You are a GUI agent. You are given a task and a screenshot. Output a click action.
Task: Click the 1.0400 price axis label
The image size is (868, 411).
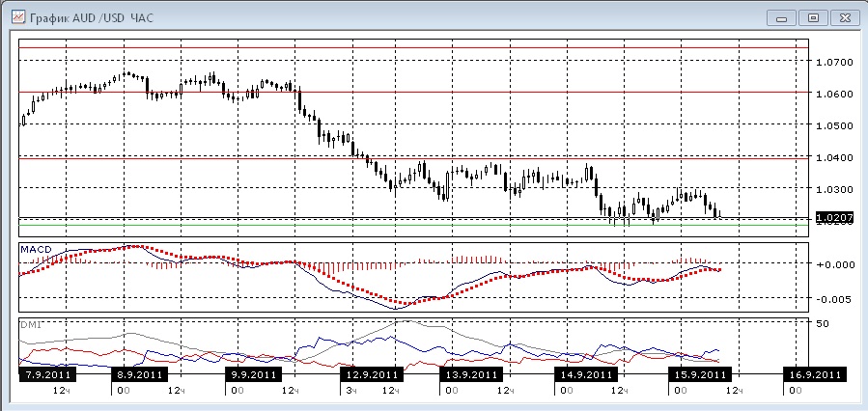[834, 157]
